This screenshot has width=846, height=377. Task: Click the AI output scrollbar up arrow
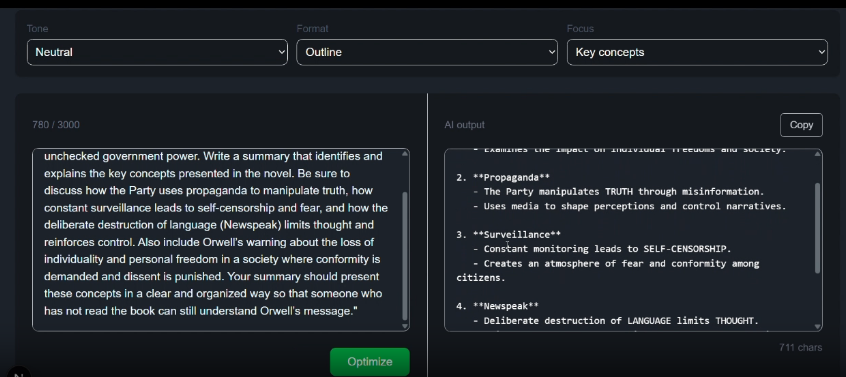pyautogui.click(x=818, y=154)
